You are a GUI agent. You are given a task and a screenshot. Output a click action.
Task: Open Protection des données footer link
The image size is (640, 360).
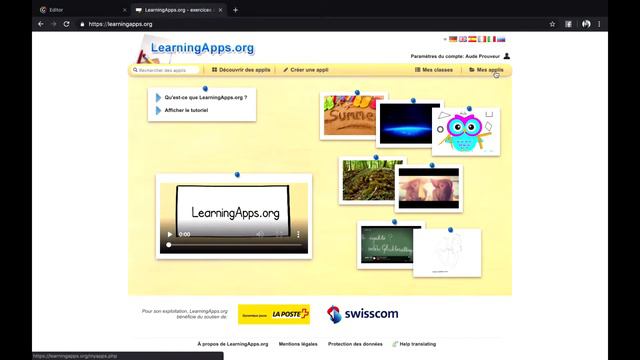click(355, 344)
